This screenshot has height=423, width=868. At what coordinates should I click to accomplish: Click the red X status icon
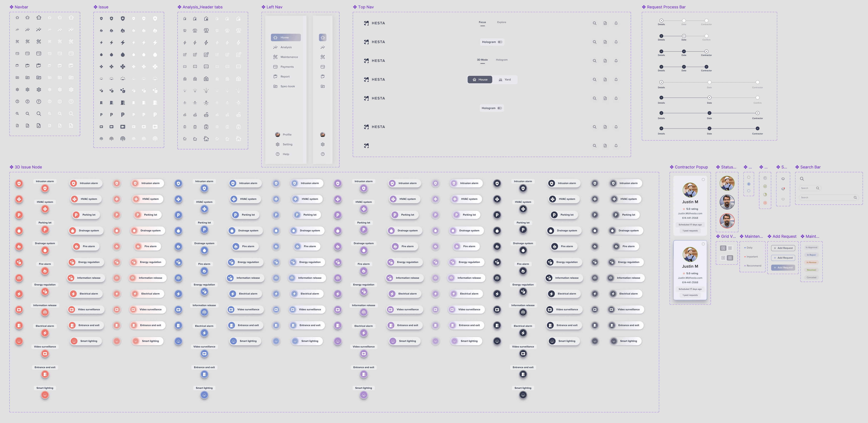pos(765,203)
